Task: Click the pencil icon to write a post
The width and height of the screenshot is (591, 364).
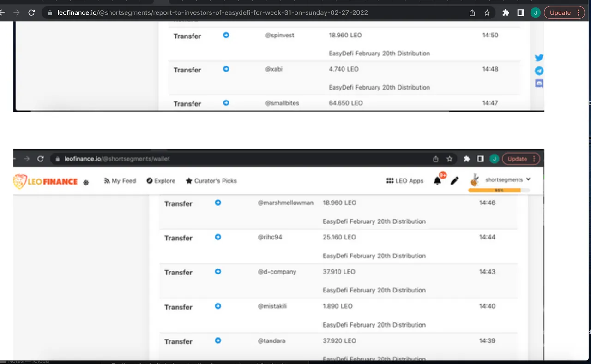Action: pyautogui.click(x=455, y=181)
